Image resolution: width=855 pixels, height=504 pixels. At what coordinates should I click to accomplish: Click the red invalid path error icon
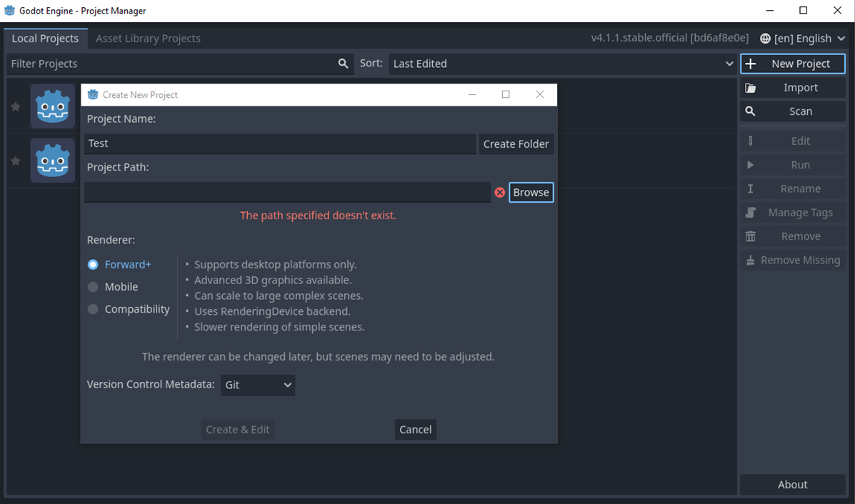pyautogui.click(x=499, y=192)
